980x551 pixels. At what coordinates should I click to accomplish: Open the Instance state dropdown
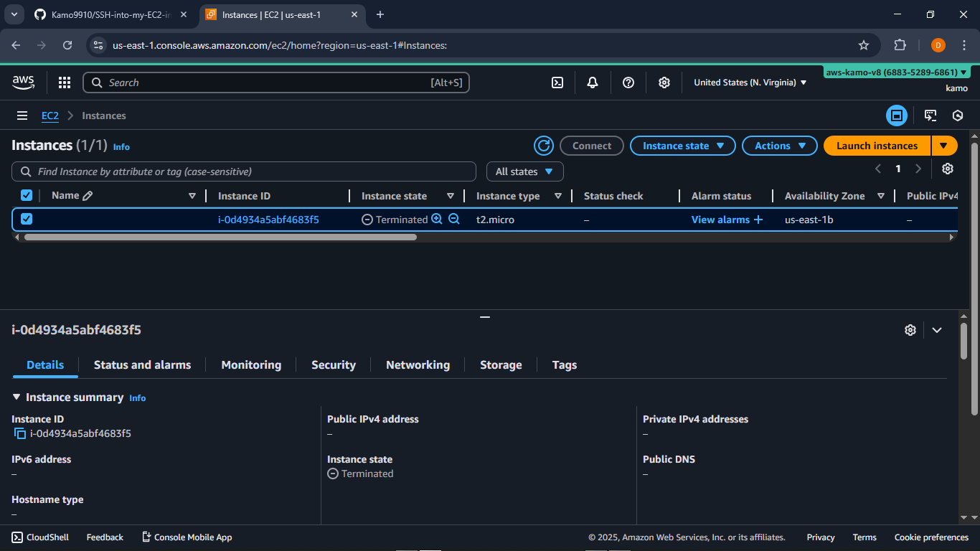[682, 146]
